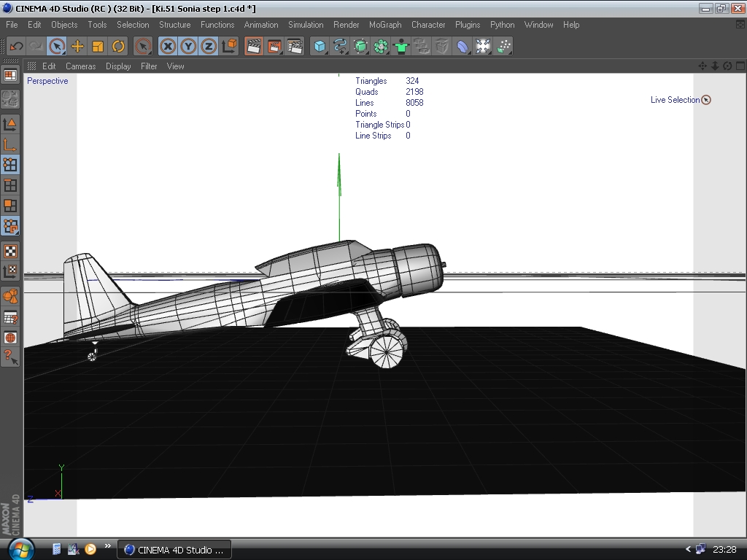This screenshot has height=560, width=747.
Task: Toggle Y axis lock
Action: coord(189,46)
